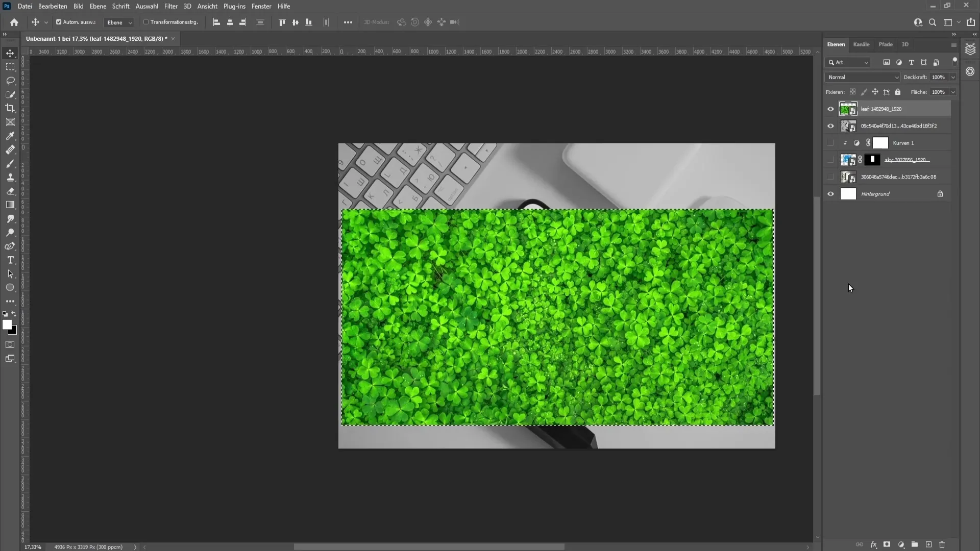Select the Brush tool
980x551 pixels.
tap(10, 163)
